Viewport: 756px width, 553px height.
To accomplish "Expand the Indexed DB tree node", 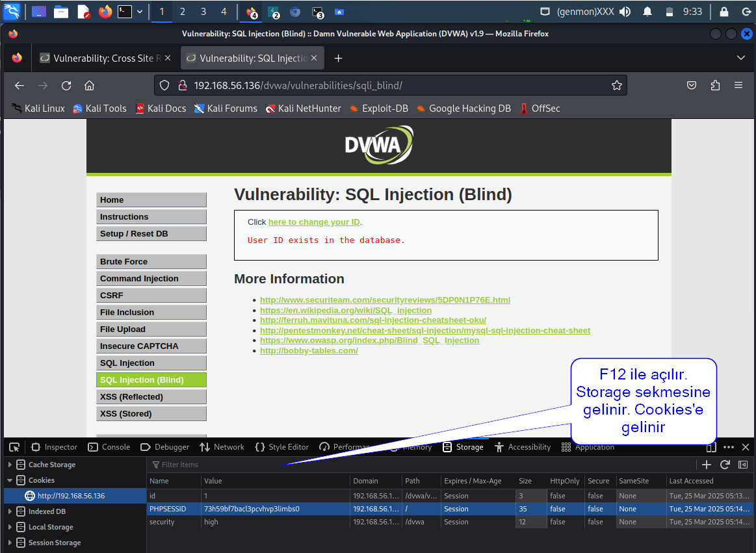I will (x=10, y=511).
